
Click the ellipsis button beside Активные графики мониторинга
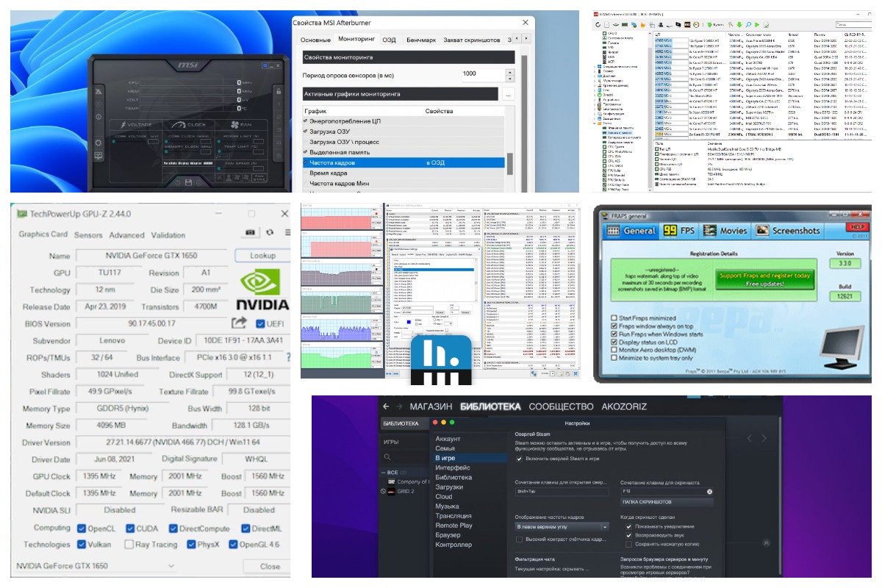pyautogui.click(x=507, y=94)
